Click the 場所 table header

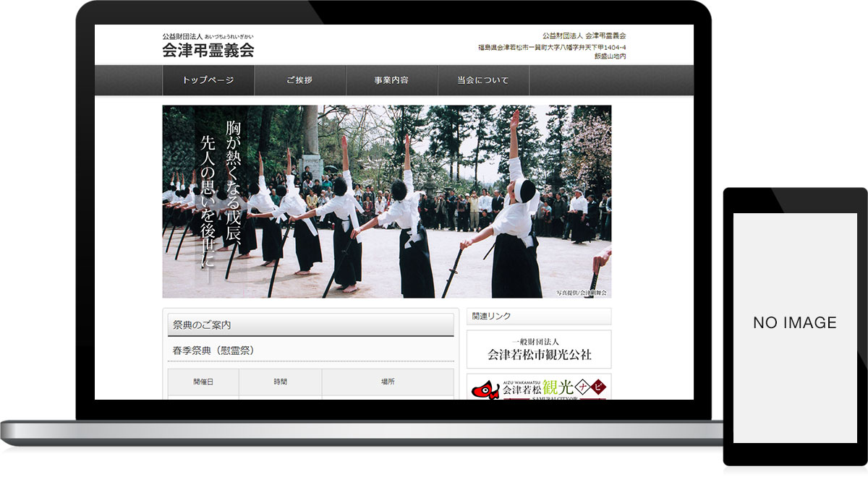coord(388,382)
